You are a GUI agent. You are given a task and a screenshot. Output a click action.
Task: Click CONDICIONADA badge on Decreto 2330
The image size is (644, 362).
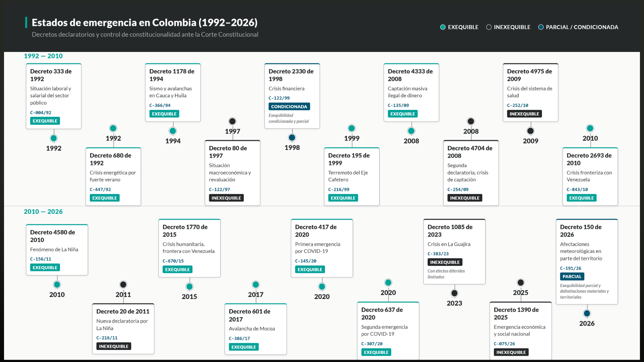289,107
